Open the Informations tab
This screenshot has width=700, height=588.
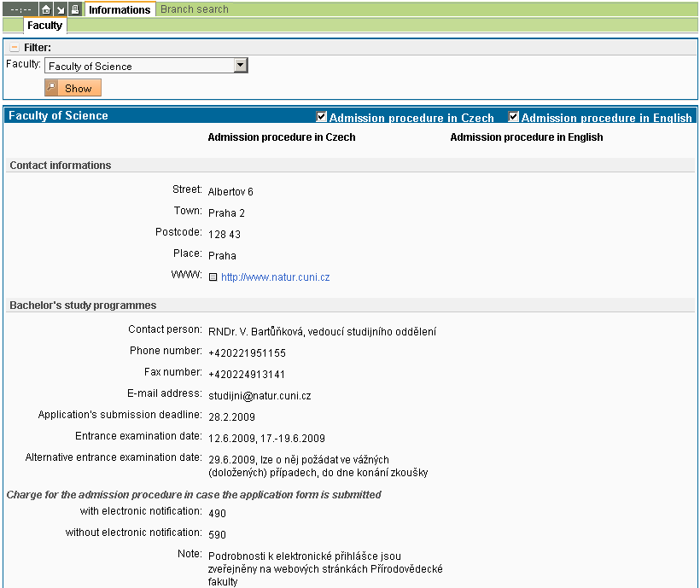(120, 9)
